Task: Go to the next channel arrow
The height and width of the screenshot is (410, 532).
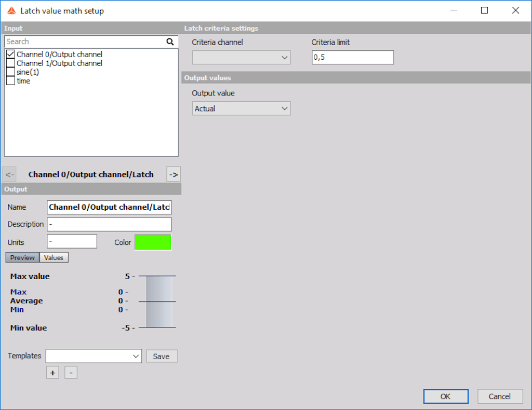Action: [x=174, y=174]
